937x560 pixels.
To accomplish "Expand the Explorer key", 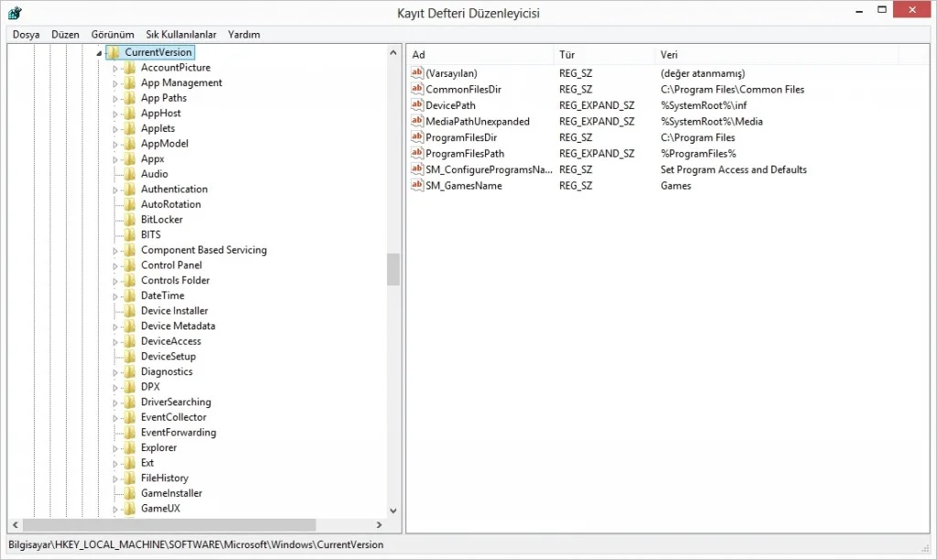I will (115, 448).
